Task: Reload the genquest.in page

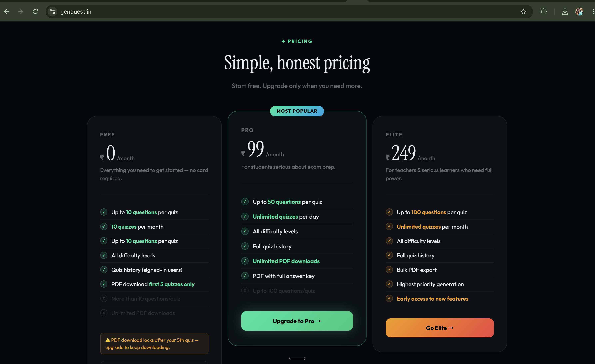Action: coord(35,12)
